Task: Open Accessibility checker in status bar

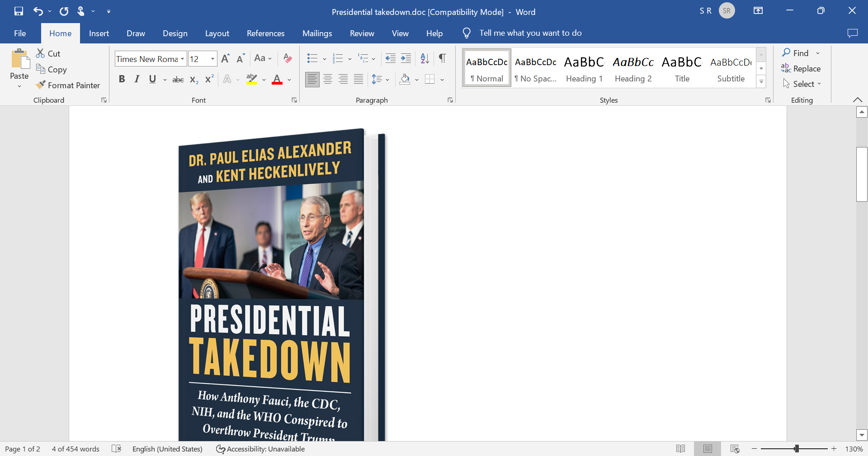Action: (260, 449)
